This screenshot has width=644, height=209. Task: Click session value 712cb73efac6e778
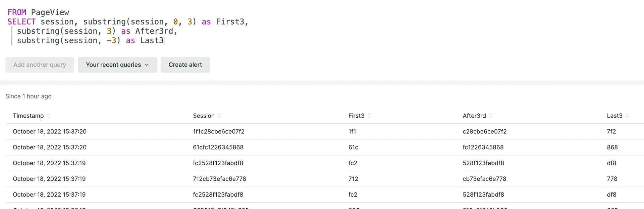click(219, 179)
